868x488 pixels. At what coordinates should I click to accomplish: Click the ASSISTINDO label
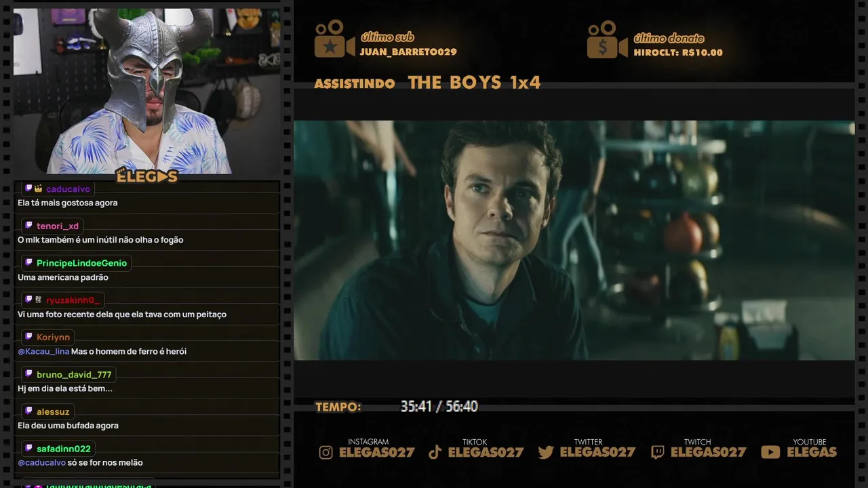355,84
